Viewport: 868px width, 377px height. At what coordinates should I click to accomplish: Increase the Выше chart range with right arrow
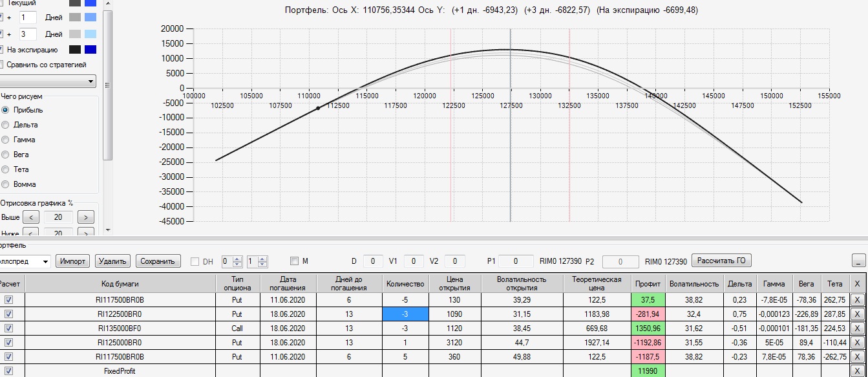click(85, 217)
